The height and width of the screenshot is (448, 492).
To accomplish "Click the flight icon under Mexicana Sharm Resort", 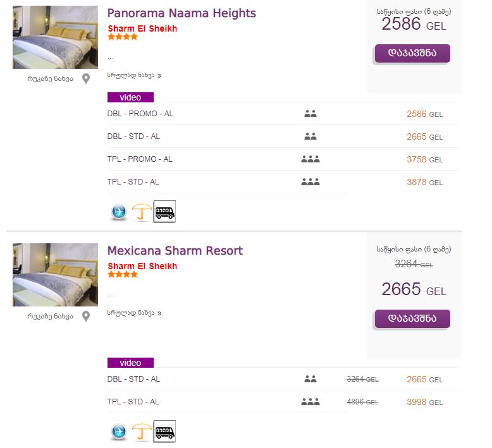I will (119, 432).
